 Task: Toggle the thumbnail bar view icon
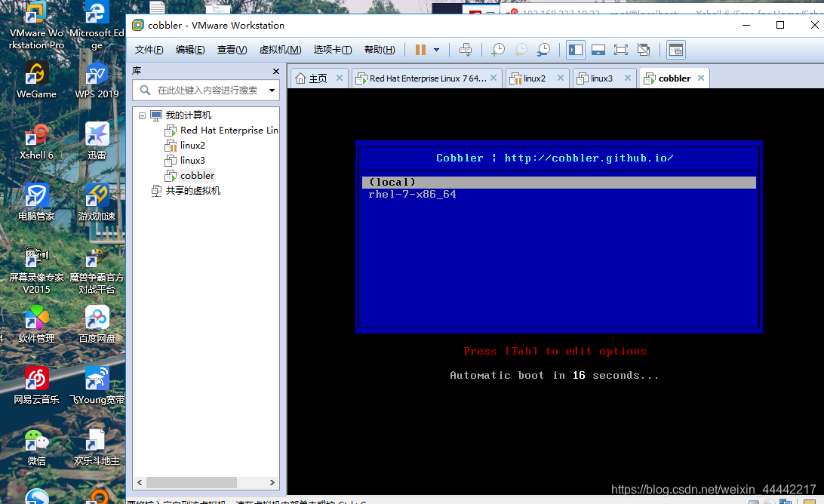pos(598,50)
